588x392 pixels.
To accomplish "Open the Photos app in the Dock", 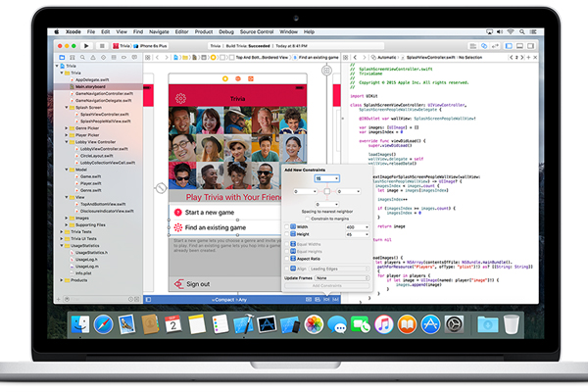I will (314, 324).
